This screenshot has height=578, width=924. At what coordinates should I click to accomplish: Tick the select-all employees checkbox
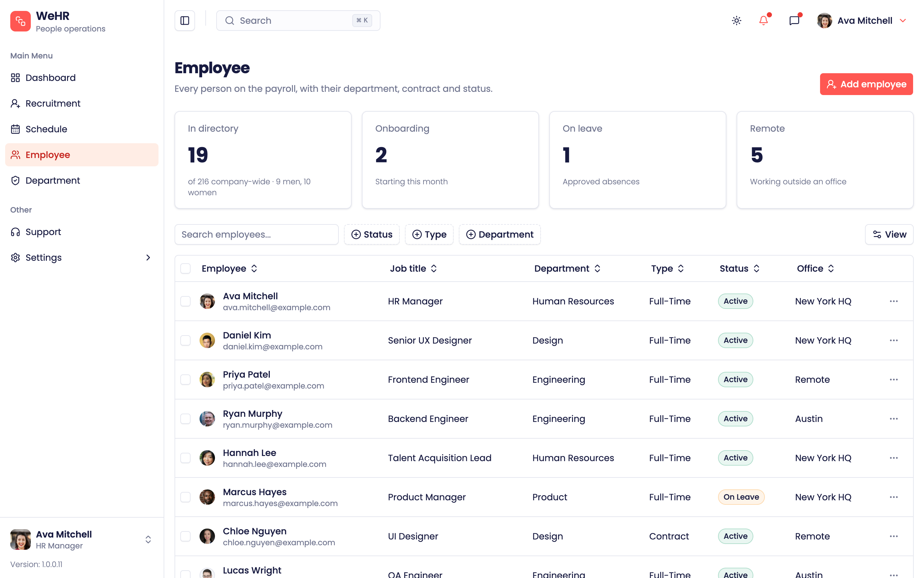click(x=185, y=268)
